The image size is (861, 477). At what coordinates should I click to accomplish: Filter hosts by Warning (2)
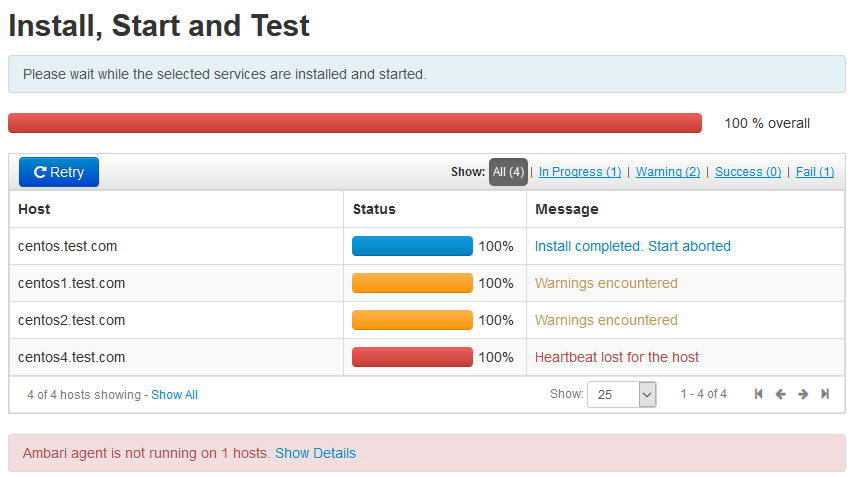tap(668, 172)
